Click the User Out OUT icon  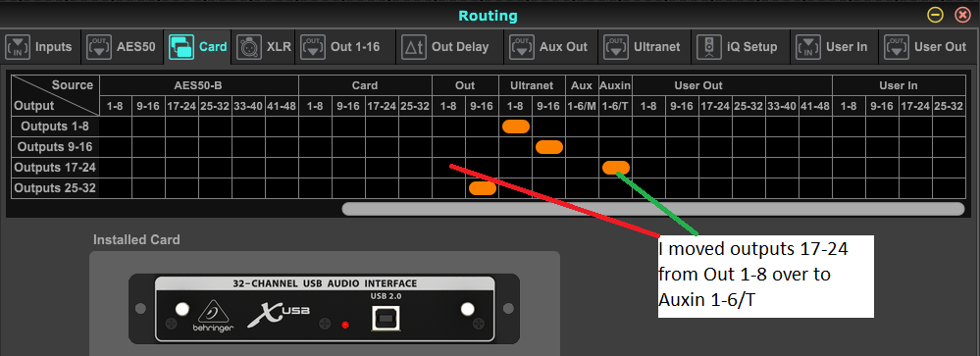click(x=897, y=47)
